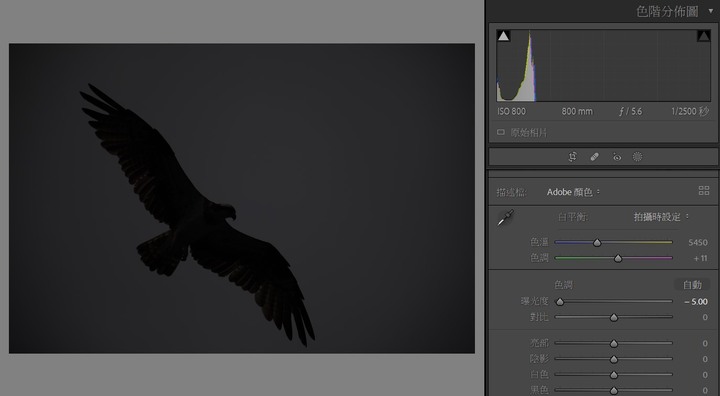This screenshot has height=396, width=720.
Task: Click the 色溫 temperature slider handle
Action: click(597, 242)
